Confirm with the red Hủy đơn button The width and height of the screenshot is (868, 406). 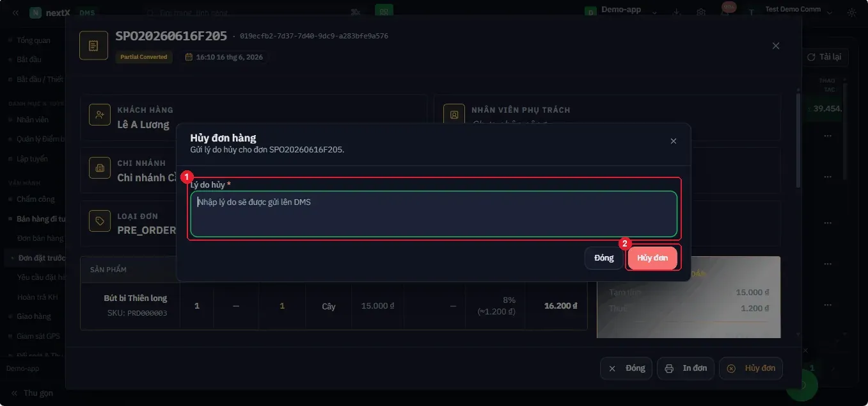point(652,258)
